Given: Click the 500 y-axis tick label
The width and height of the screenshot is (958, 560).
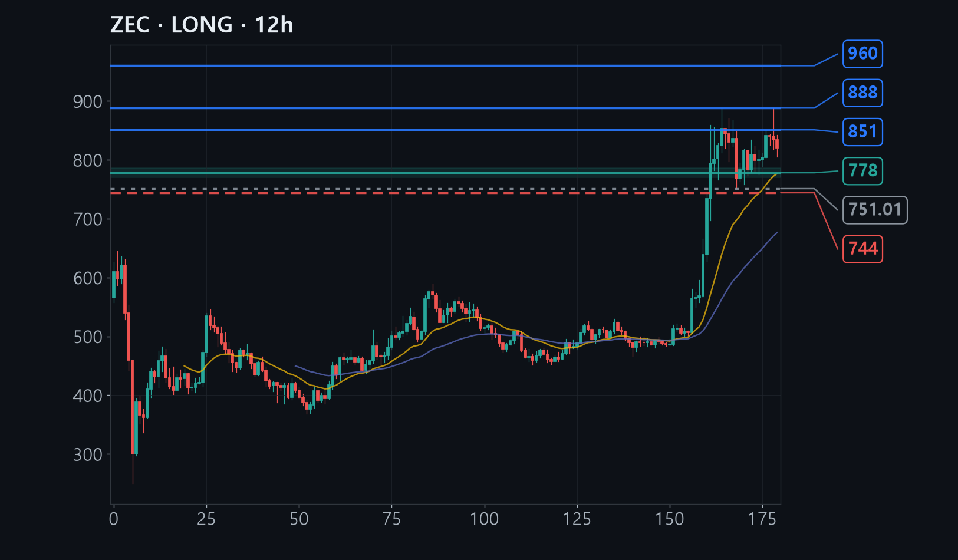Looking at the screenshot, I should tap(88, 337).
